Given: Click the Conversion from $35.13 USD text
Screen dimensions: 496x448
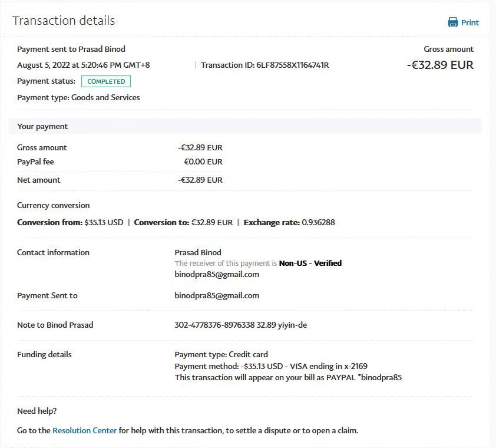Looking at the screenshot, I should (70, 223).
